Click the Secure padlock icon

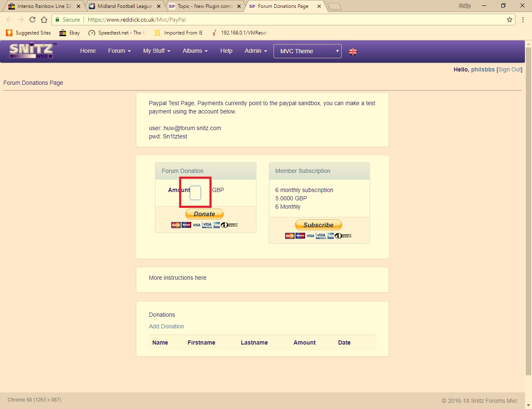tap(58, 20)
